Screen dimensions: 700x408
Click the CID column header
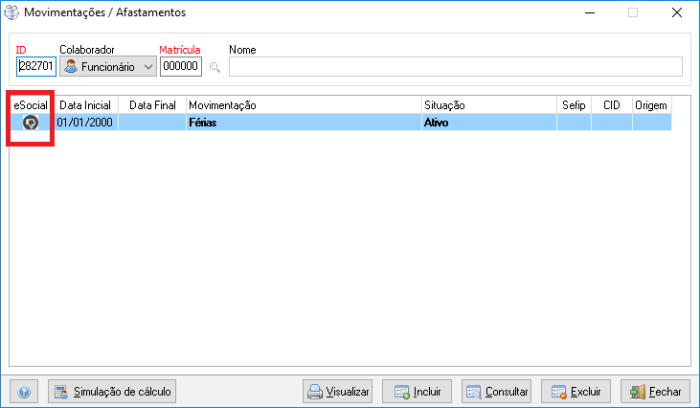tap(611, 105)
